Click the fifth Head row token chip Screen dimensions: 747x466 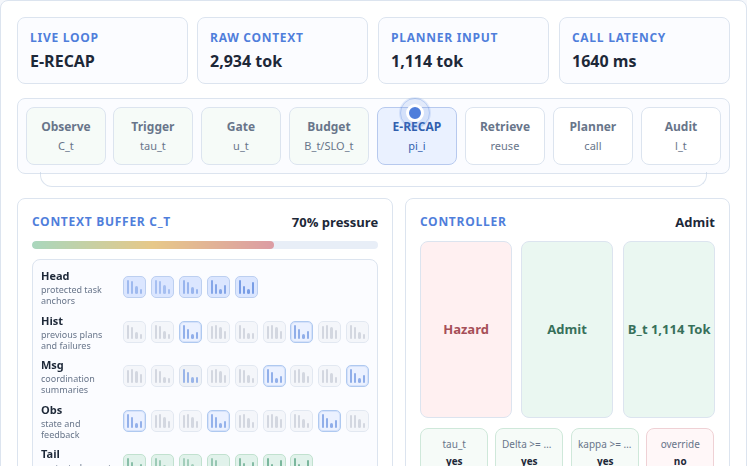[246, 287]
